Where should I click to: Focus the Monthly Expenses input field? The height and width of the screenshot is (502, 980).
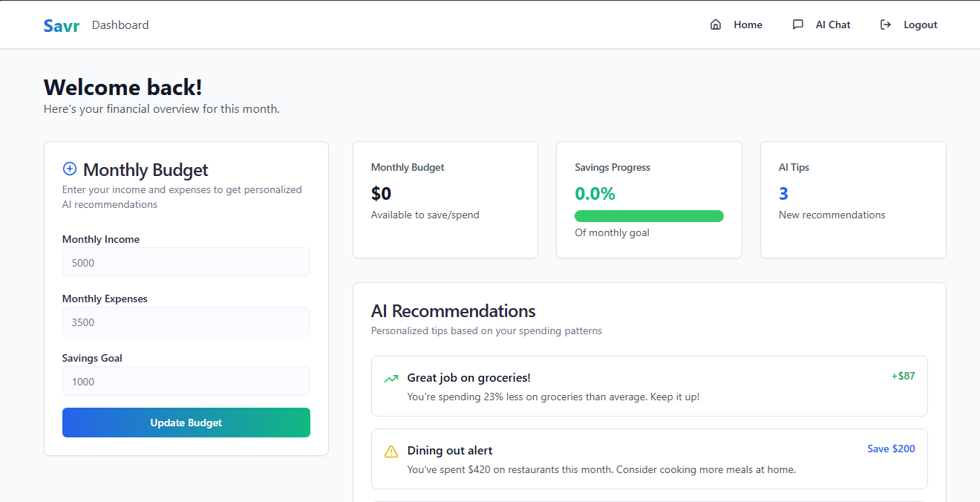click(x=186, y=322)
